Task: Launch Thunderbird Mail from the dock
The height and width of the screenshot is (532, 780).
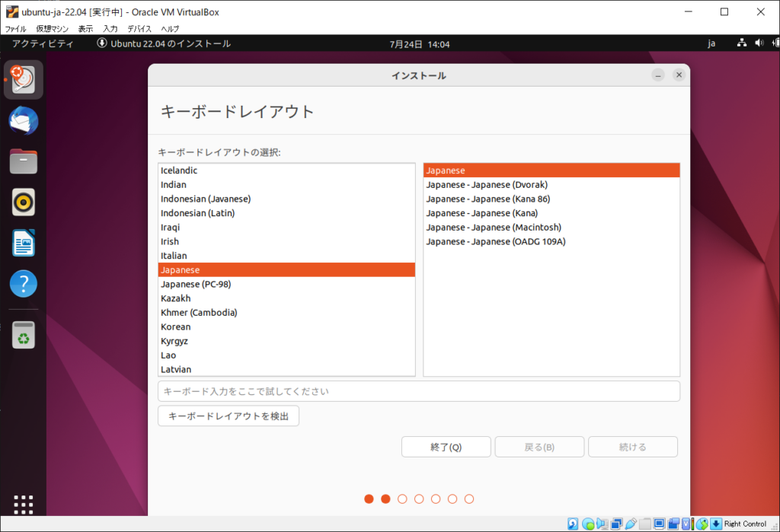Action: point(24,120)
